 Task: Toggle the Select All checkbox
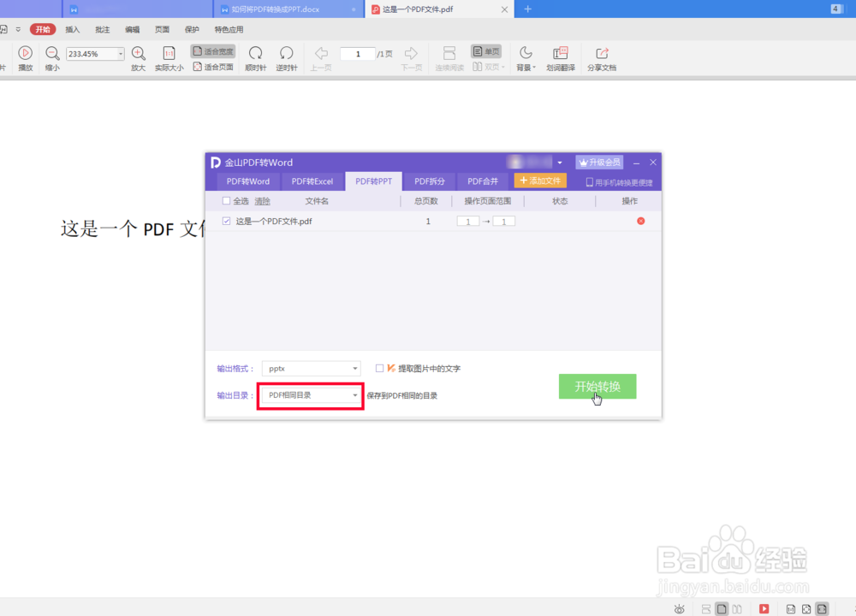(x=226, y=201)
